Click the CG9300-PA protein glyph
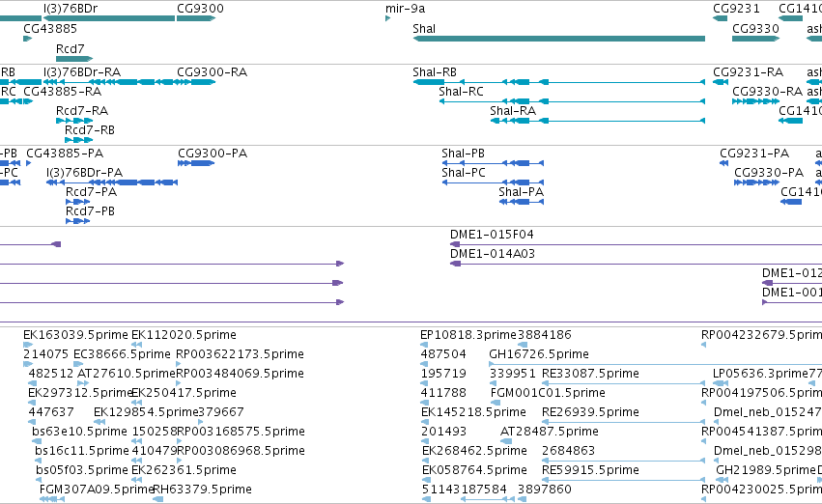This screenshot has width=822, height=504. (196, 163)
